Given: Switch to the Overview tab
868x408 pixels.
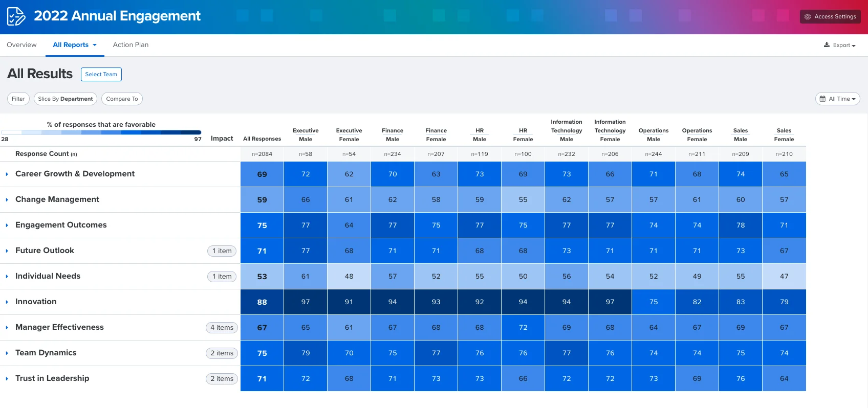Looking at the screenshot, I should tap(21, 45).
